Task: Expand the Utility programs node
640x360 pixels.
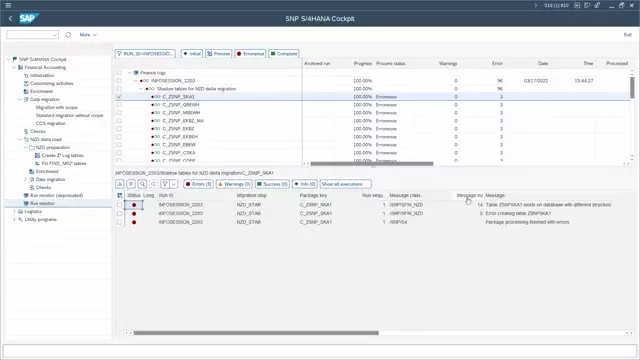Action: tap(14, 219)
